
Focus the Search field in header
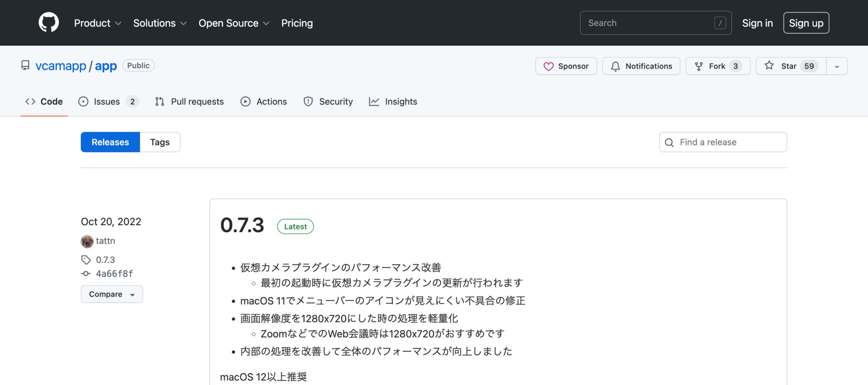click(656, 23)
